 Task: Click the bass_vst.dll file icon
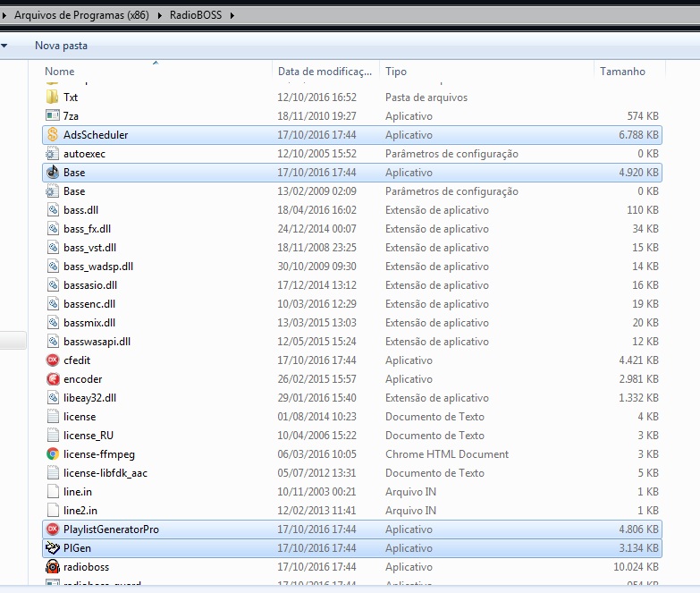pyautogui.click(x=53, y=248)
